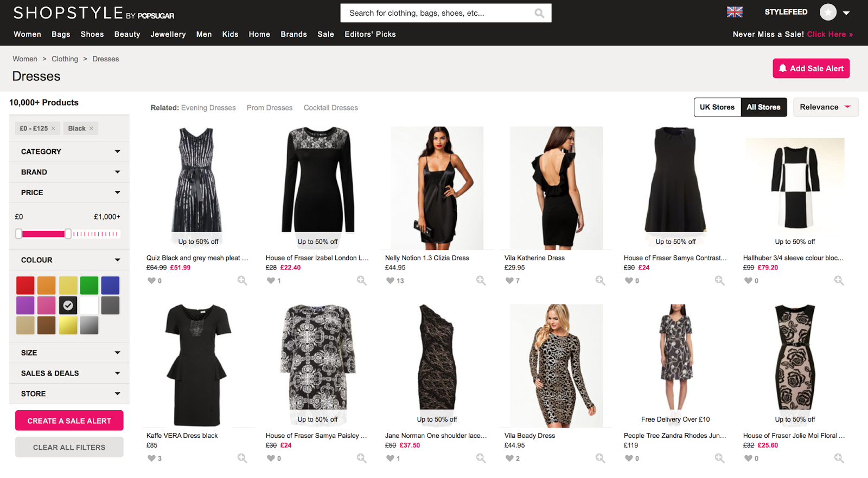
Task: Favorite the Quiz Black and grey mesh dress
Action: (x=151, y=281)
